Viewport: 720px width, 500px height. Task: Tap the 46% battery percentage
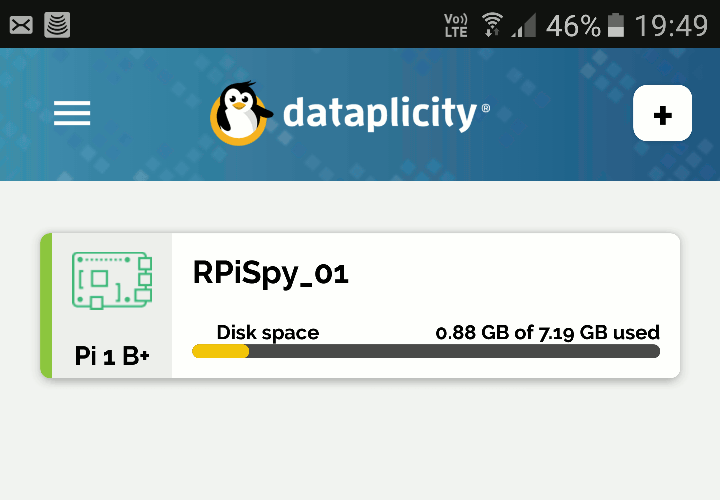[x=573, y=26]
